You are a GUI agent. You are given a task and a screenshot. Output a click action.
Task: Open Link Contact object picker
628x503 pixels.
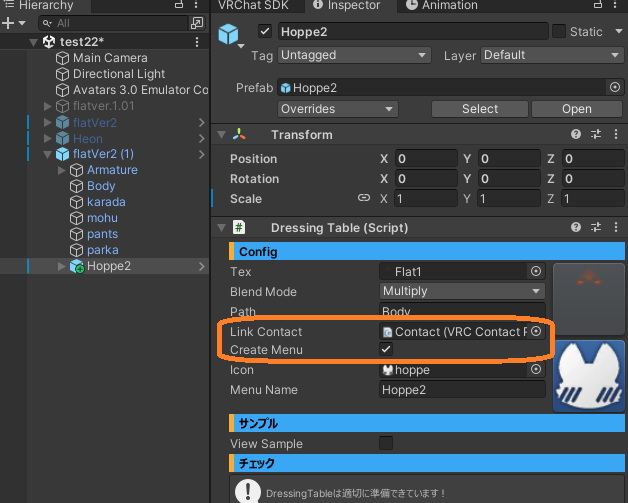pyautogui.click(x=536, y=331)
